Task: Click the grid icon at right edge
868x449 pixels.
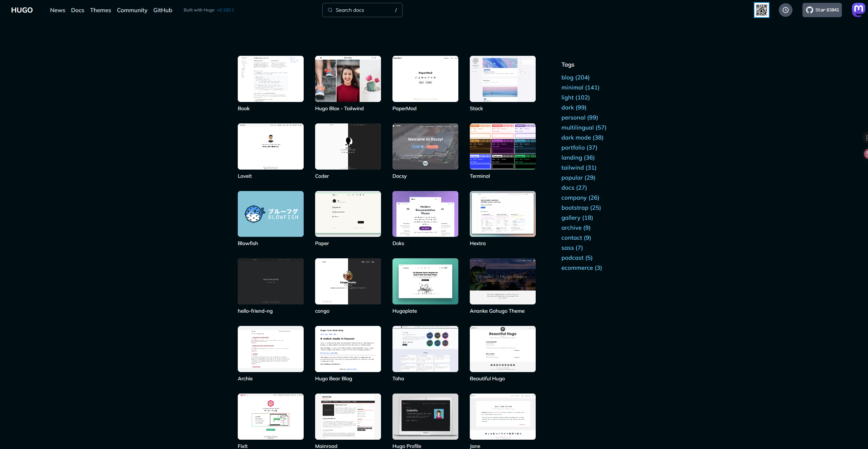Action: coord(866,137)
